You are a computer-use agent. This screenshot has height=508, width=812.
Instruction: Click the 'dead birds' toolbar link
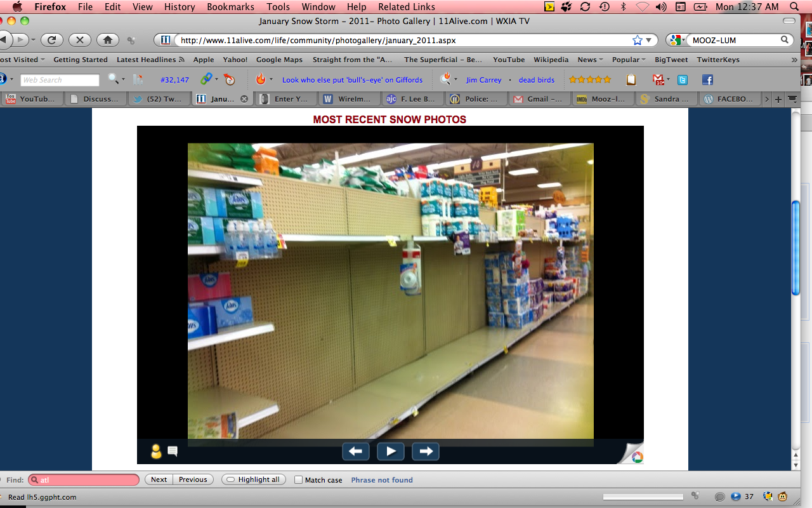point(536,80)
